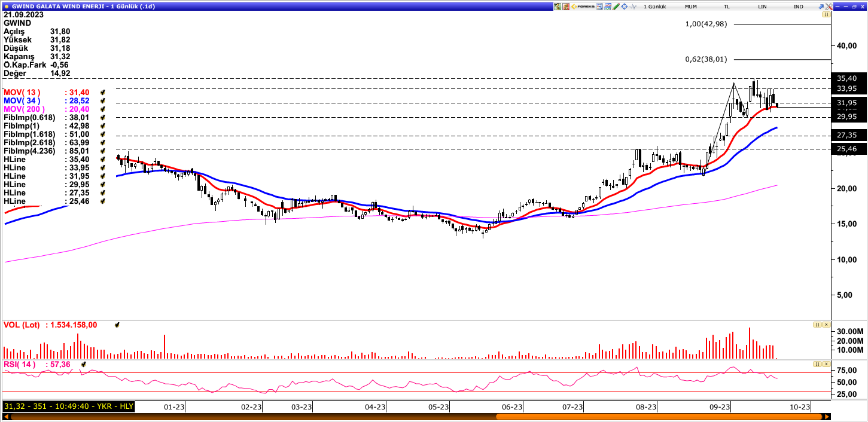Click left arrow of horizontal scrollbar

[6, 417]
